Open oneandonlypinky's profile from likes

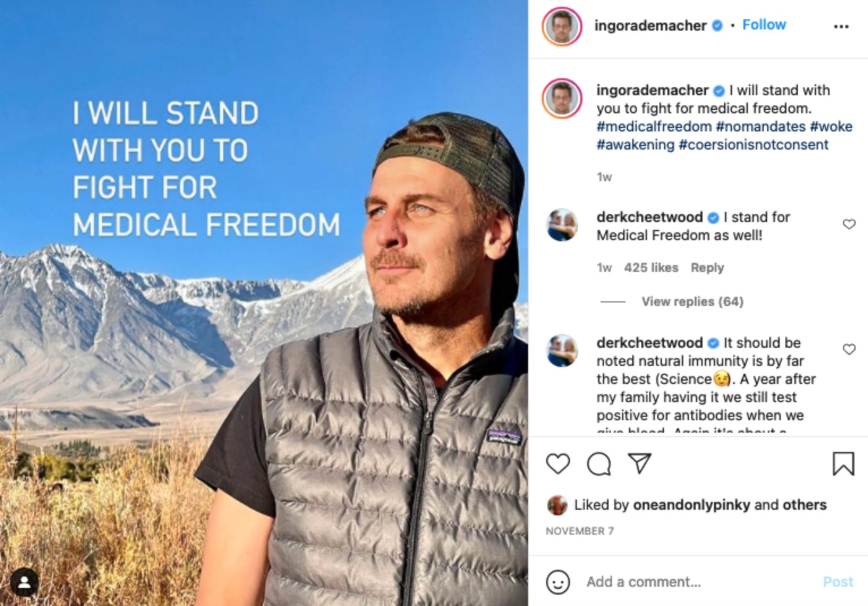coord(692,505)
